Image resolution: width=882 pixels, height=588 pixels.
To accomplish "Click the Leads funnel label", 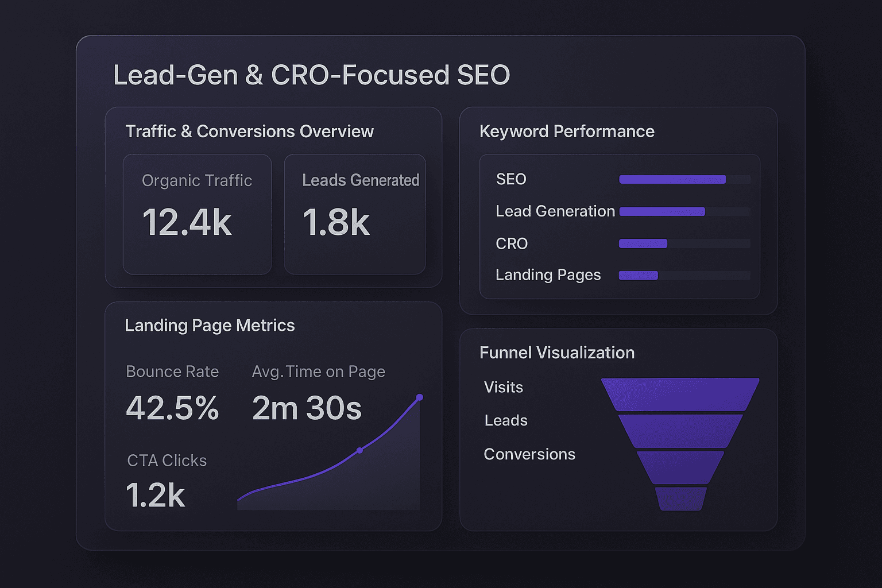I will point(506,420).
